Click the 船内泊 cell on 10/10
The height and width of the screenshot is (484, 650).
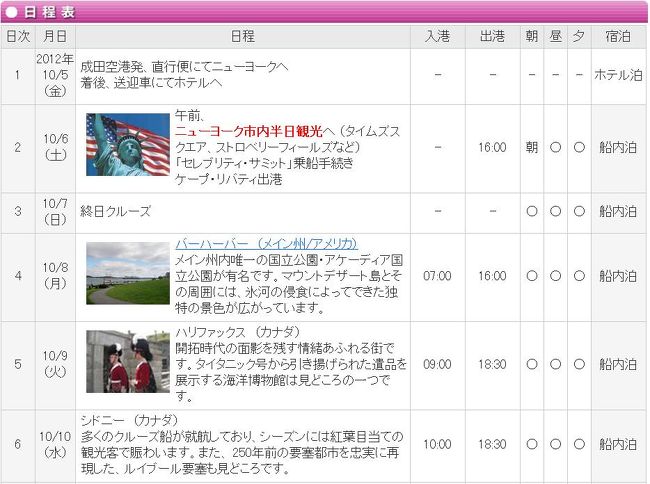tap(618, 445)
